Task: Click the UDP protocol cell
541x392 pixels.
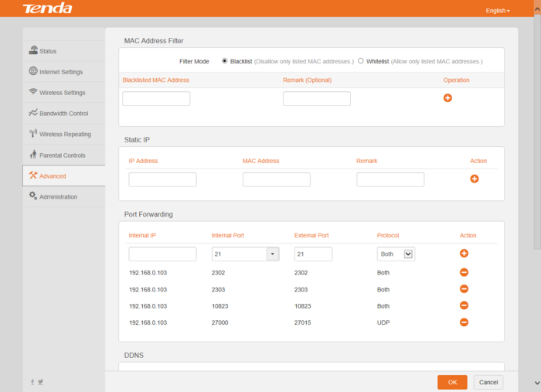Action: [383, 322]
